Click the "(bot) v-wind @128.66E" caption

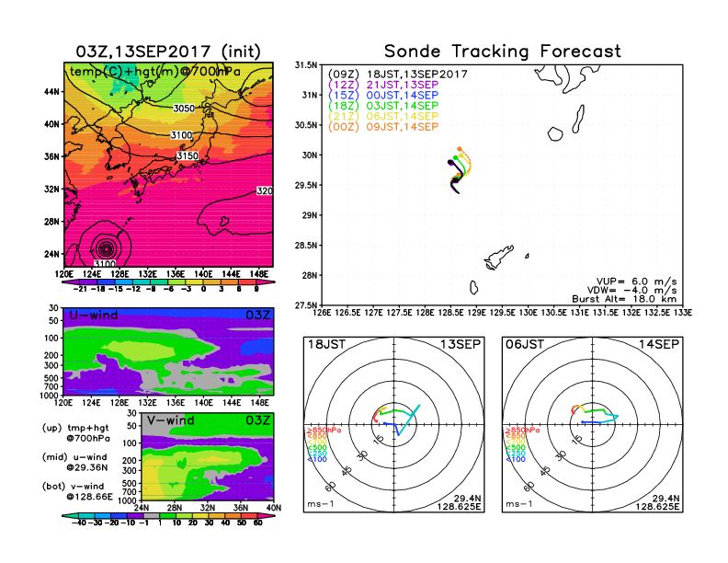click(x=77, y=491)
